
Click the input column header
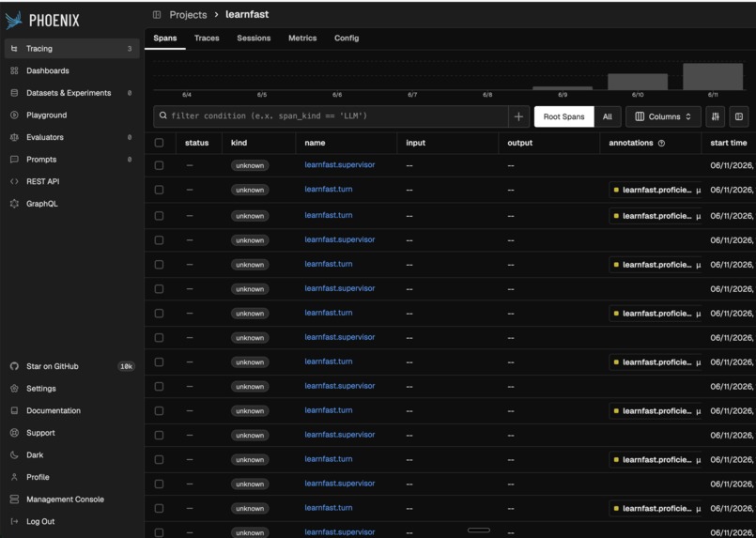click(416, 143)
